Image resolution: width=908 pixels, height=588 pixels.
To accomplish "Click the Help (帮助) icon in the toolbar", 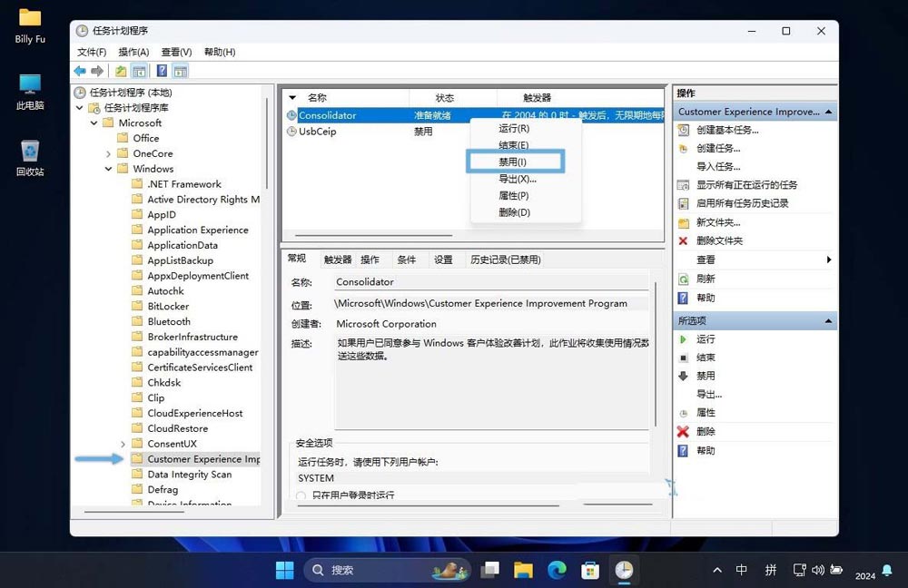I will [161, 70].
